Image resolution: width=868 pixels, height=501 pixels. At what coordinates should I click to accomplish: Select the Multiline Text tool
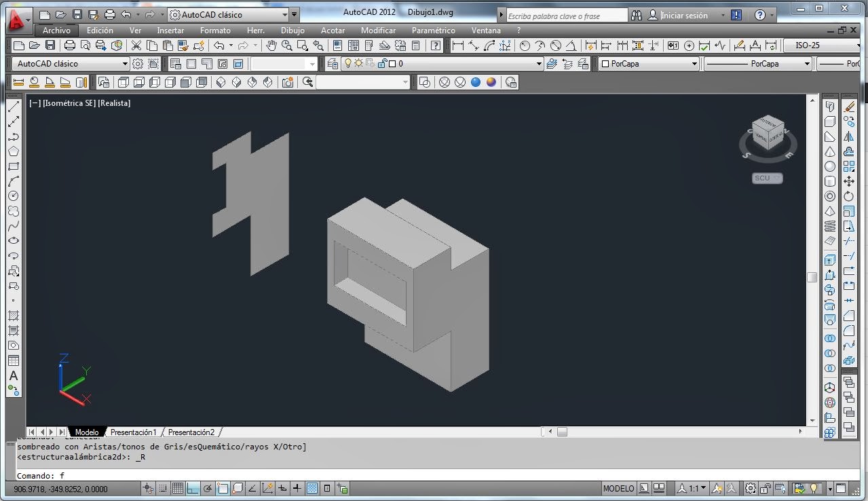(x=14, y=377)
